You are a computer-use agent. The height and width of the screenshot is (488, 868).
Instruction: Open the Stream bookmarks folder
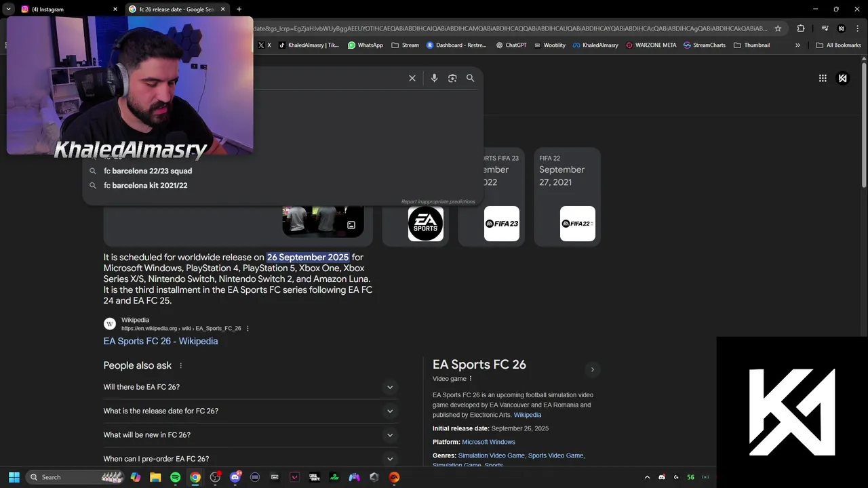pos(406,45)
